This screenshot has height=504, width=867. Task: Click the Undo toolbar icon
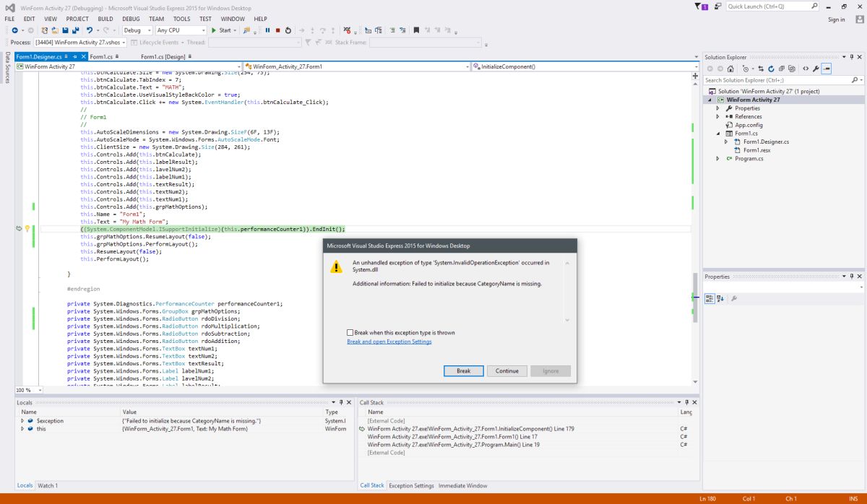click(89, 30)
